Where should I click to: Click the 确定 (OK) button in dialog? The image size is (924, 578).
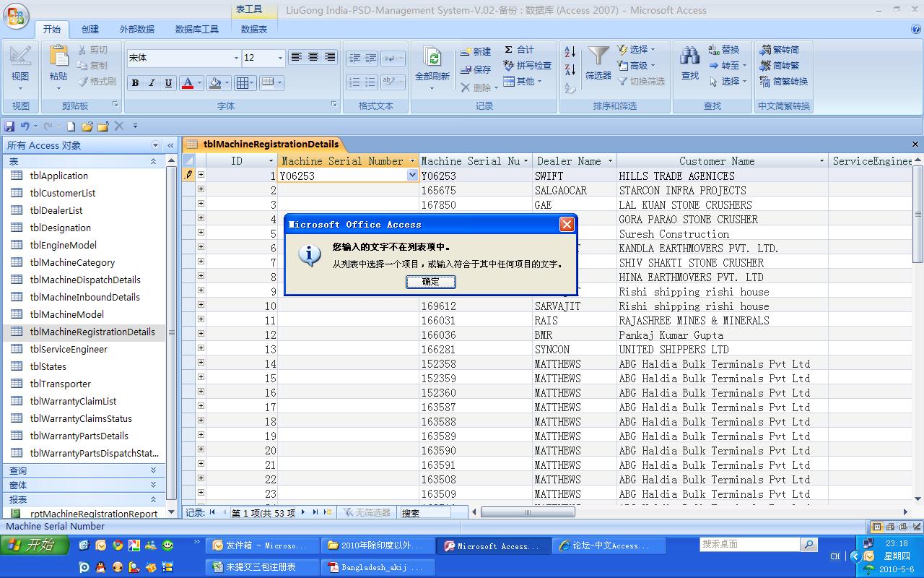(431, 282)
